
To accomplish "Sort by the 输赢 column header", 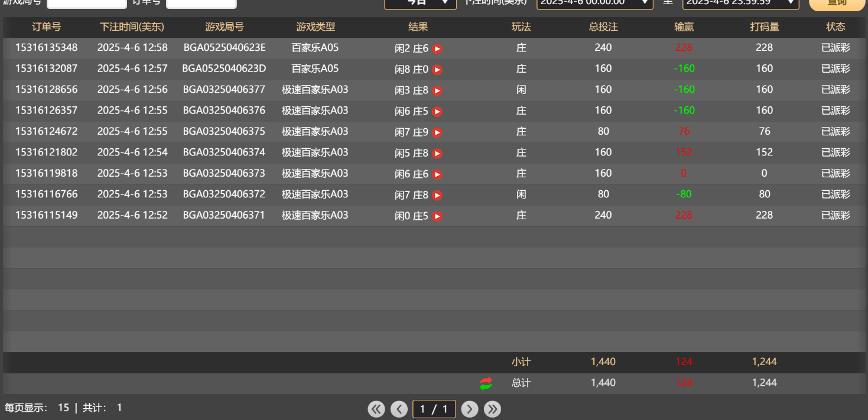I will click(684, 27).
